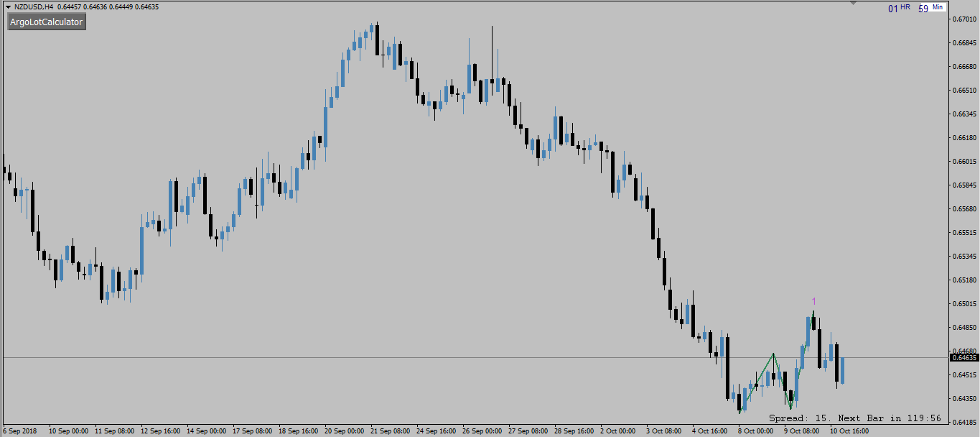Click the small triangle before NZDUSD,H4 title

coord(8,6)
